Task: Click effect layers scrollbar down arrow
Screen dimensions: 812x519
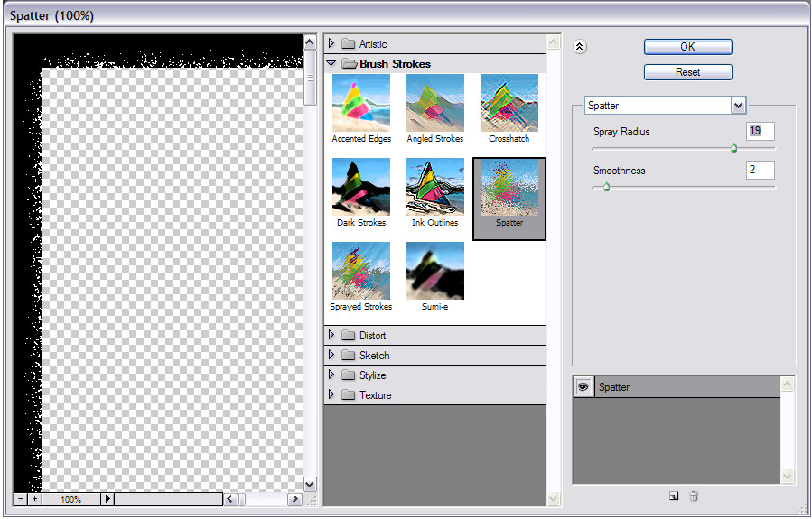Action: tap(787, 476)
